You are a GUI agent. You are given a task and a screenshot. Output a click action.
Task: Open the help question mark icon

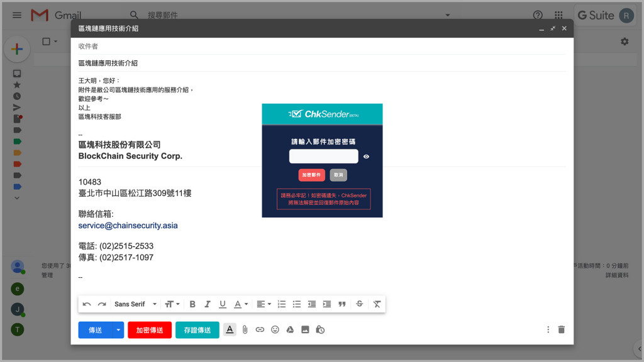click(x=538, y=15)
